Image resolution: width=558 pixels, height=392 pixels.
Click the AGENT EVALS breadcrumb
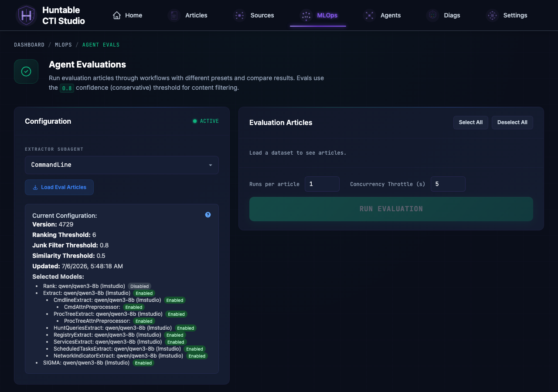point(101,45)
